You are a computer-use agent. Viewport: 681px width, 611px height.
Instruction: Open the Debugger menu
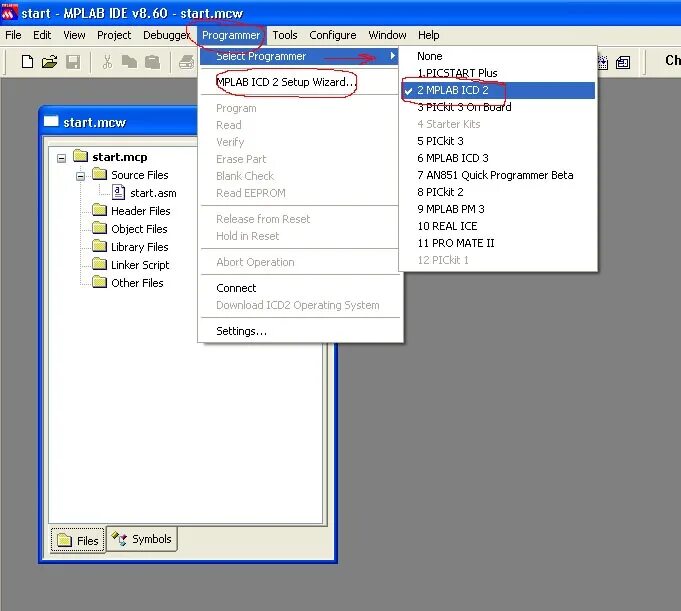pos(166,35)
